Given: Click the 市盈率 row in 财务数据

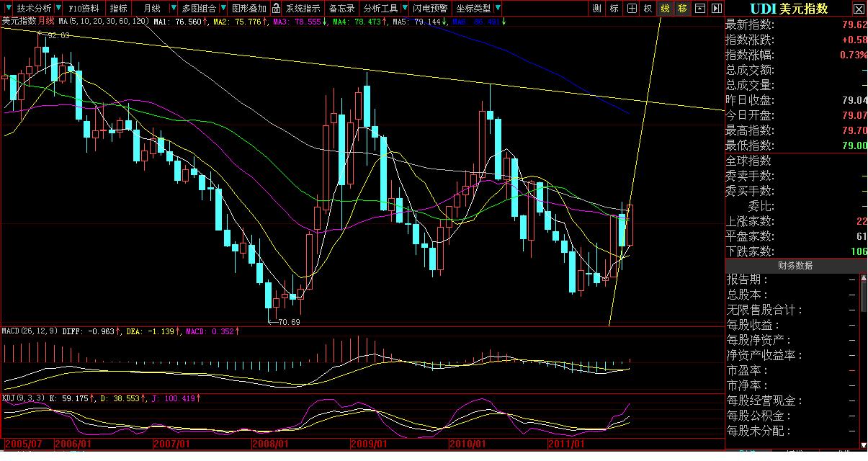Looking at the screenshot, I should click(x=792, y=370).
